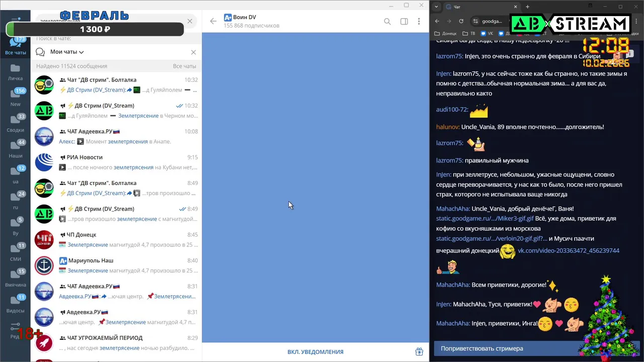Open three-dot menu in Воин DV header
Viewport: 644px width, 362px height.
tap(419, 22)
